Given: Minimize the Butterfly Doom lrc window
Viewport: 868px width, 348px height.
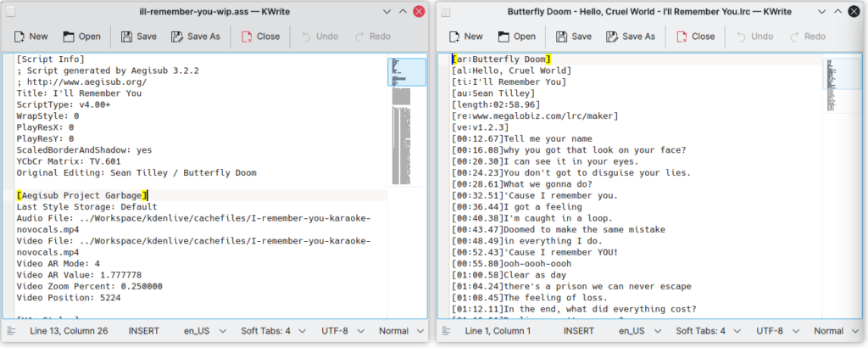Looking at the screenshot, I should (x=822, y=11).
